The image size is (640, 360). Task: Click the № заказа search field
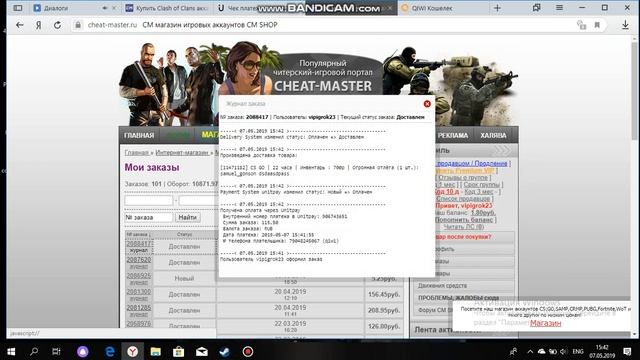point(149,218)
